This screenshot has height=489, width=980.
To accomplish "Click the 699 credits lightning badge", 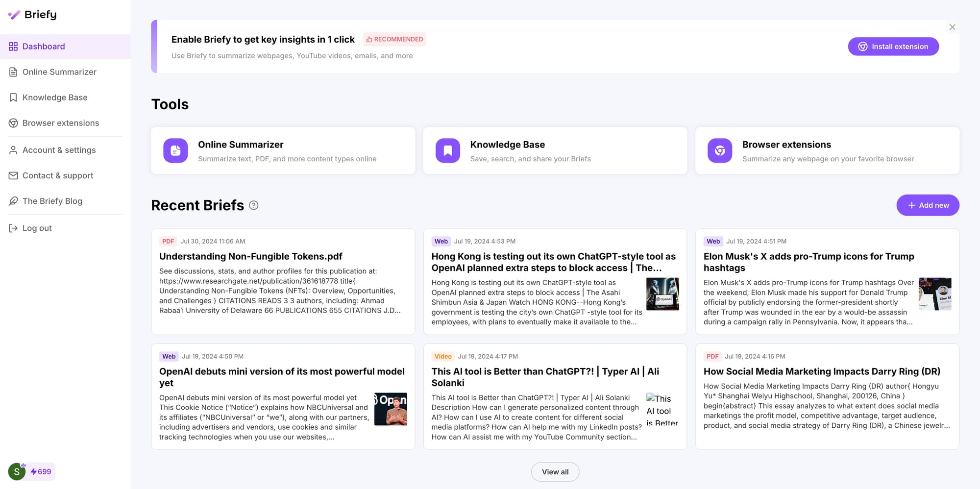I will 41,472.
